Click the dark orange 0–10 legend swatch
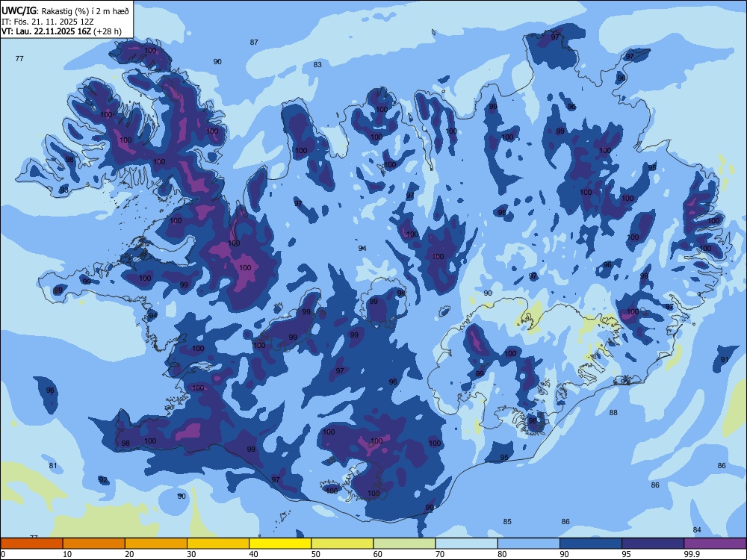The width and height of the screenshot is (747, 560). pyautogui.click(x=31, y=544)
